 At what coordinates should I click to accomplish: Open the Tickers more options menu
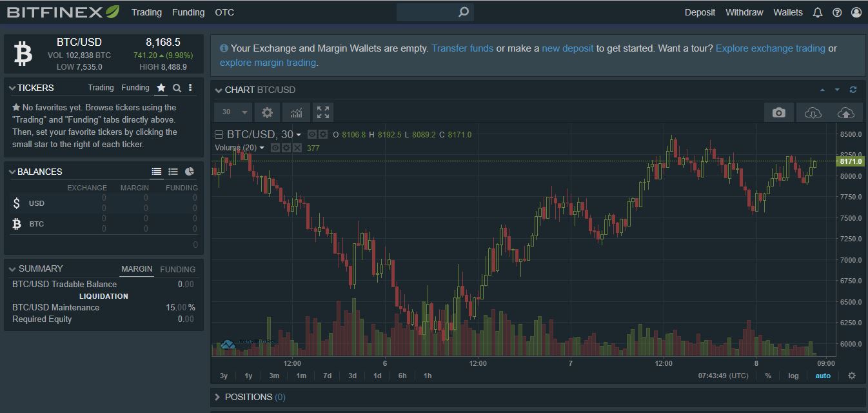tap(190, 88)
